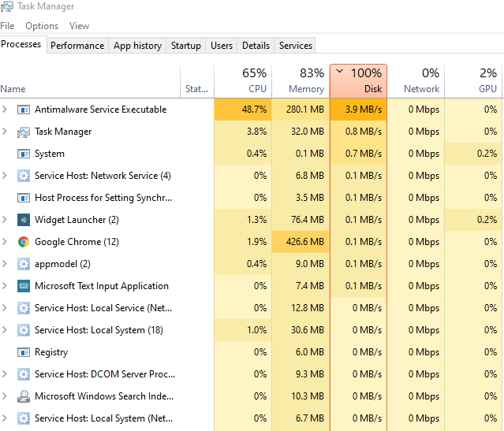
Task: Click the Host Process for Setting Synchr icon
Action: [x=24, y=198]
